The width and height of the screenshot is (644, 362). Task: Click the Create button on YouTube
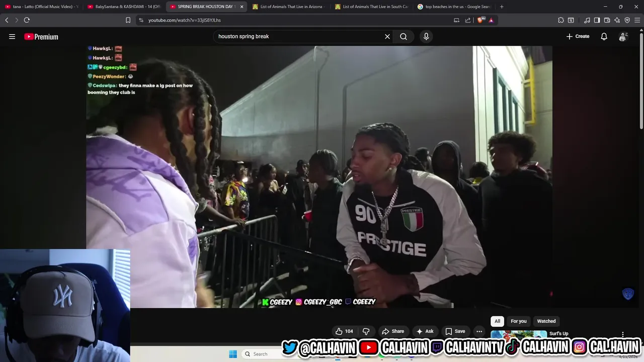click(x=578, y=36)
